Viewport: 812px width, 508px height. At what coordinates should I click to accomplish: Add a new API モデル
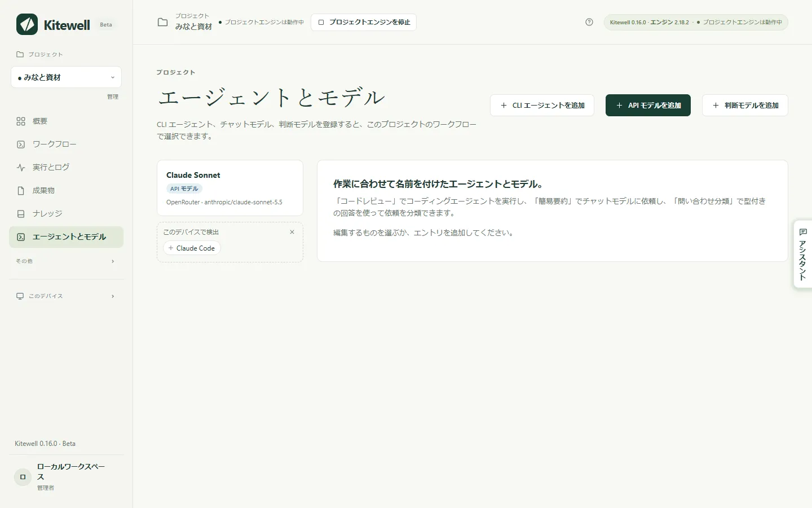648,106
